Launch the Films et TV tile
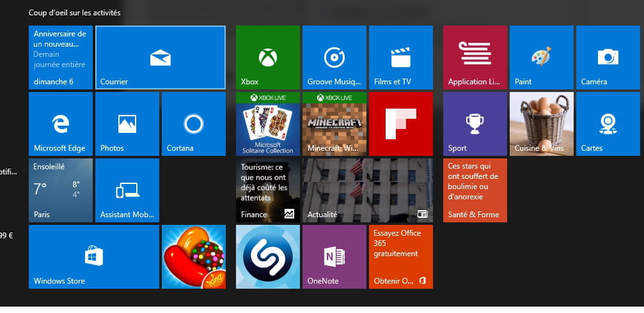 click(401, 57)
